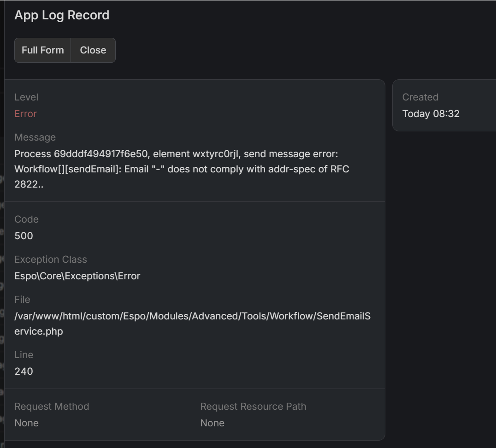Image resolution: width=496 pixels, height=448 pixels.
Task: Select the Espo\Core\Exceptions\Error value
Action: click(77, 276)
